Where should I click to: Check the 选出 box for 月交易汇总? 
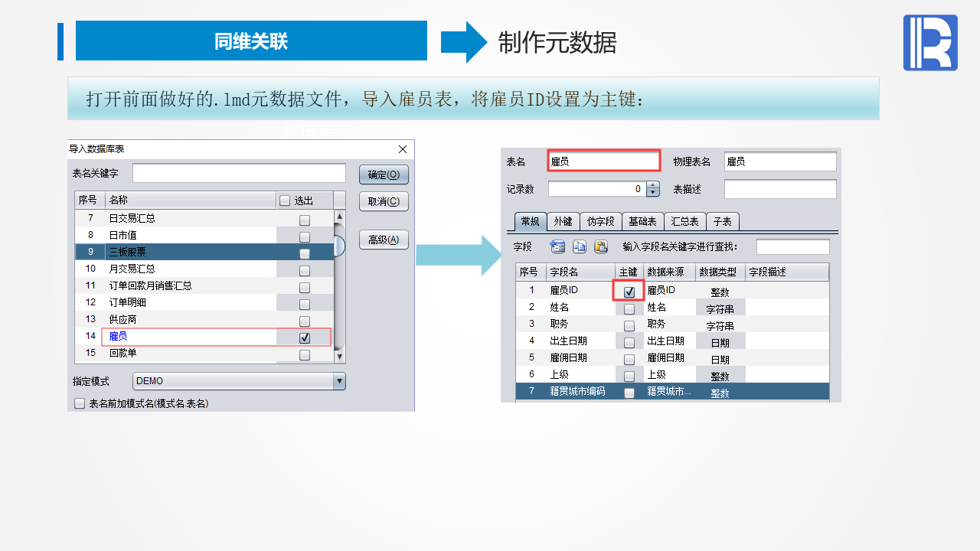pos(305,270)
